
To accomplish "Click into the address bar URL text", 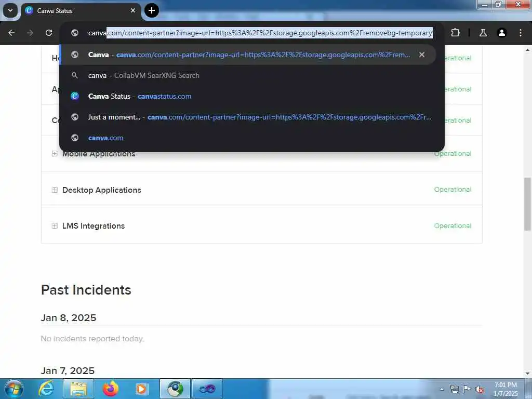I will click(260, 33).
